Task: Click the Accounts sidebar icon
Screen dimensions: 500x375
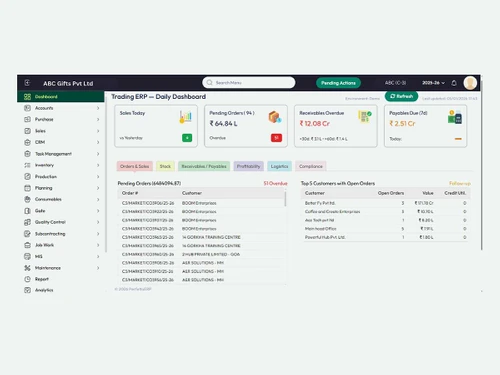Action: [27, 108]
